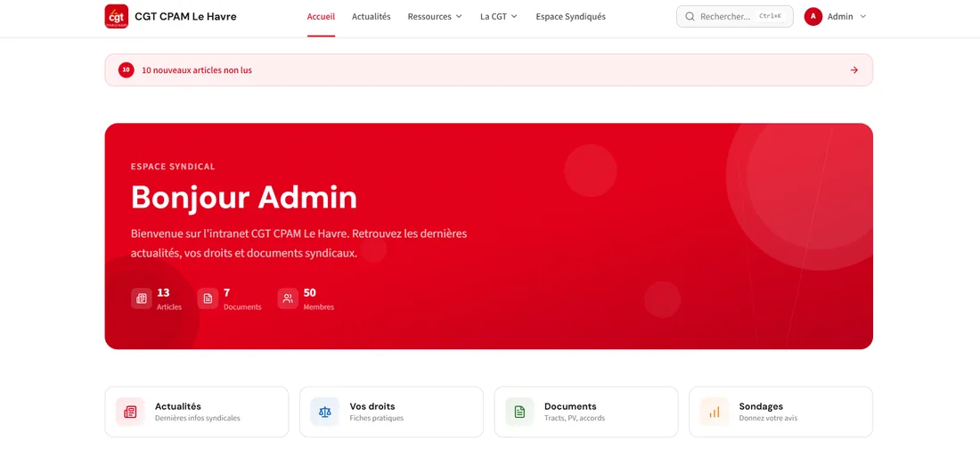The image size is (980, 449).
Task: Click the Vos droits scales icon
Action: click(x=325, y=412)
